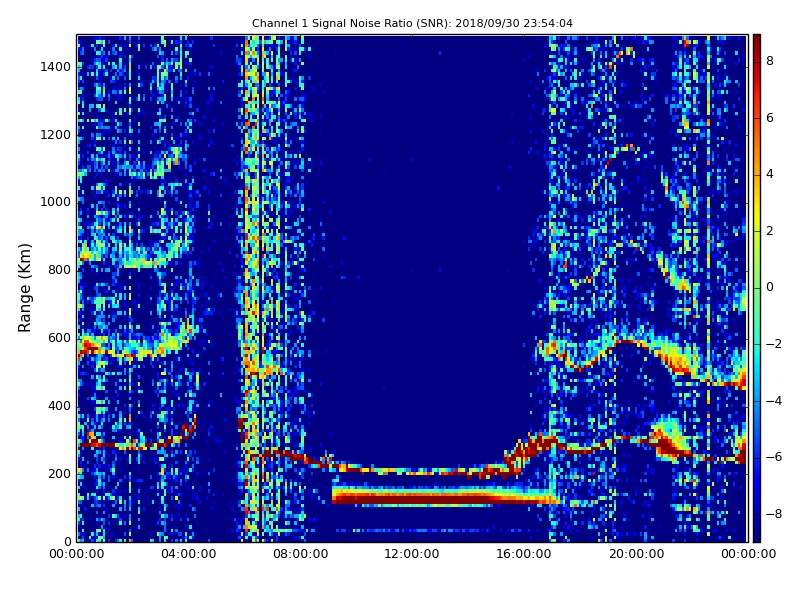This screenshot has width=800, height=600.
Task: Click the 20:00:00 time axis label
Action: pos(636,554)
